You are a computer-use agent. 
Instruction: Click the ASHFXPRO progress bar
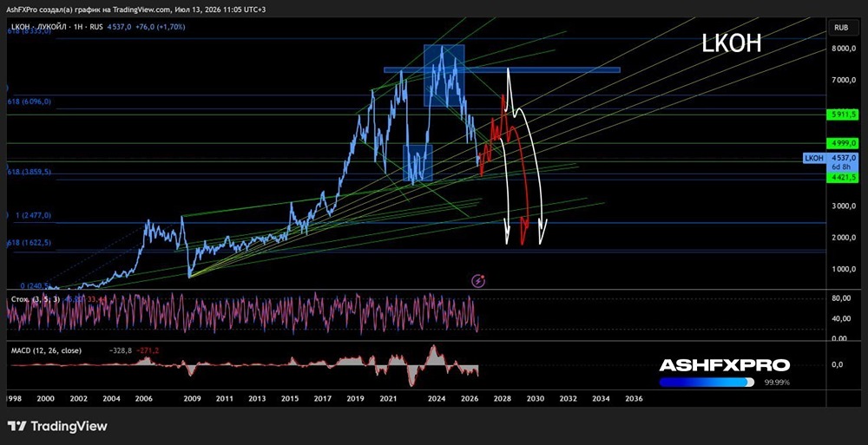[707, 382]
